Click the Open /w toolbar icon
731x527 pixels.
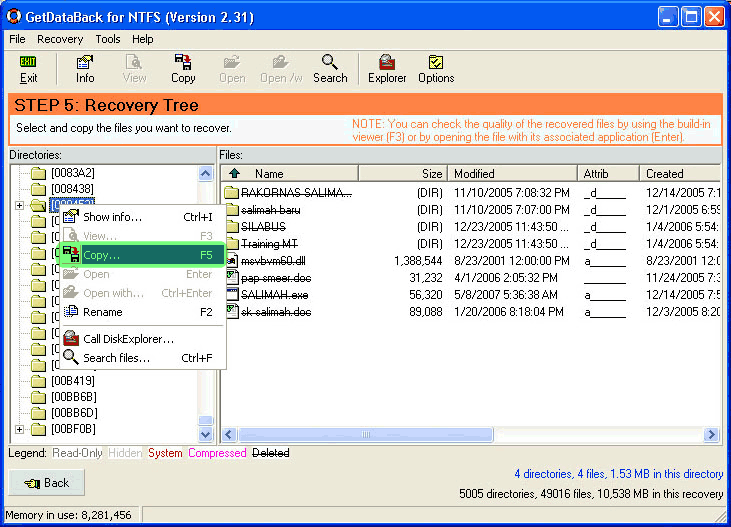click(281, 69)
